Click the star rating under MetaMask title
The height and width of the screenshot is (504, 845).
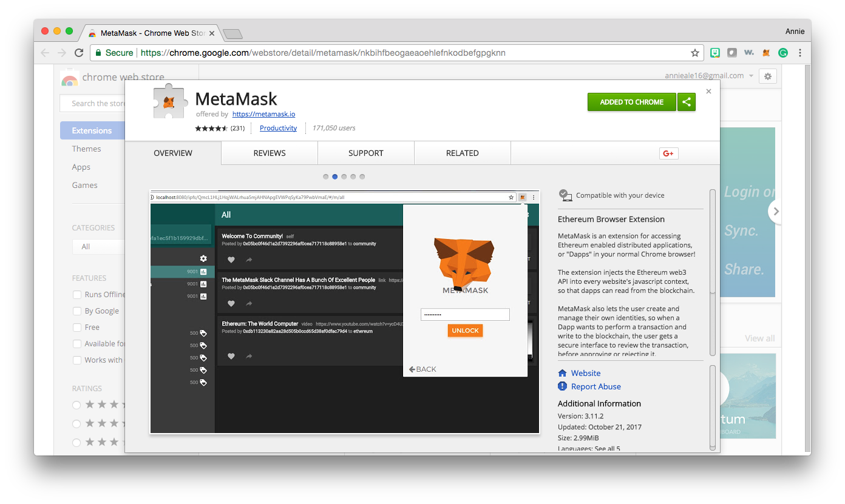coord(211,128)
